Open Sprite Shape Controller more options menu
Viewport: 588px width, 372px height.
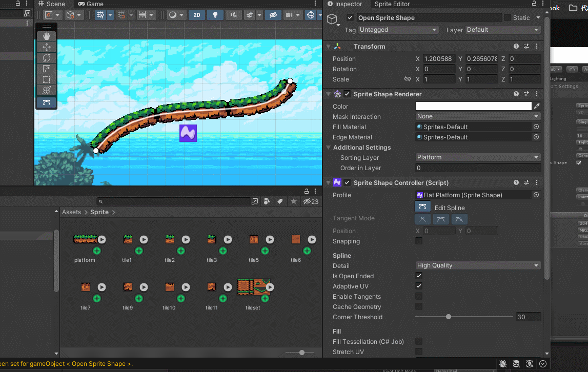click(537, 182)
